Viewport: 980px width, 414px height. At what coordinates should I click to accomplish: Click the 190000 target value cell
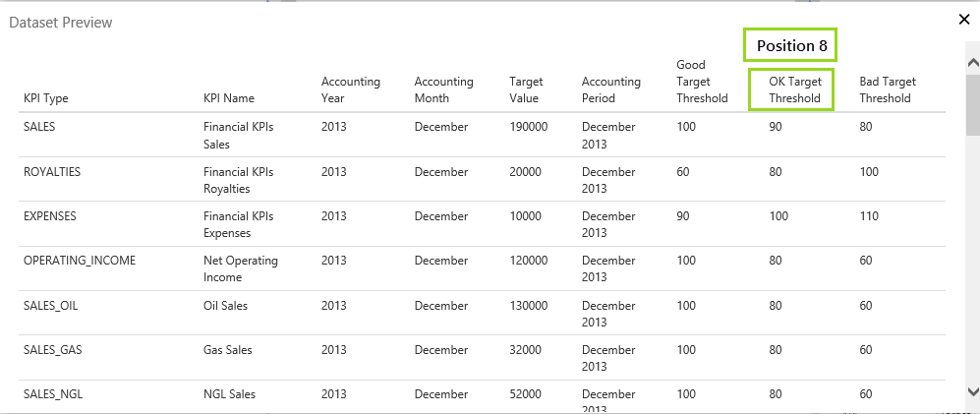click(x=529, y=127)
